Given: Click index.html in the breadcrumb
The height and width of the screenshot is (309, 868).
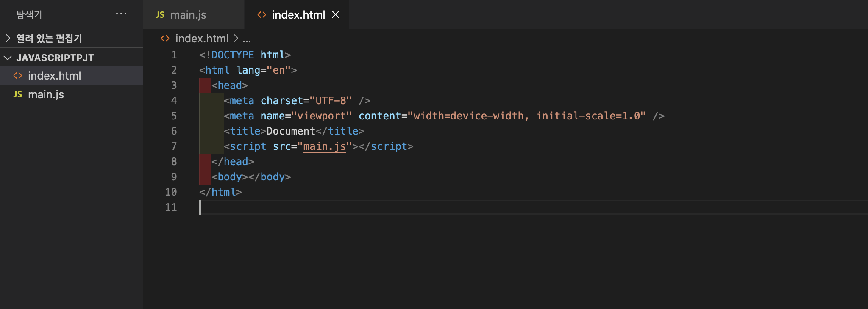Looking at the screenshot, I should 202,39.
